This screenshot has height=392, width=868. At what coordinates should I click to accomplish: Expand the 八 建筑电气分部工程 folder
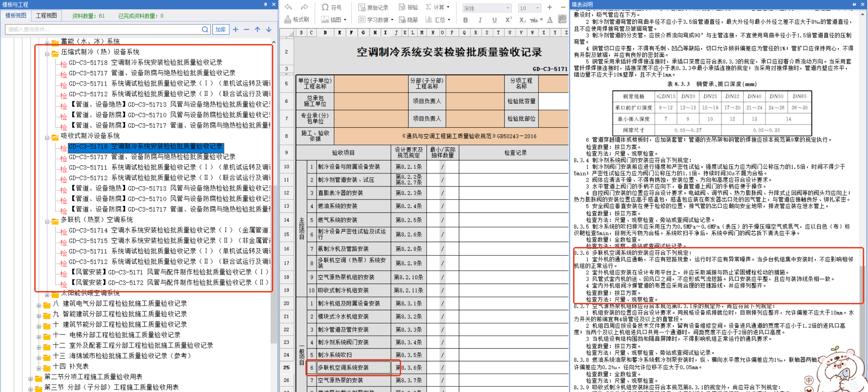click(39, 306)
